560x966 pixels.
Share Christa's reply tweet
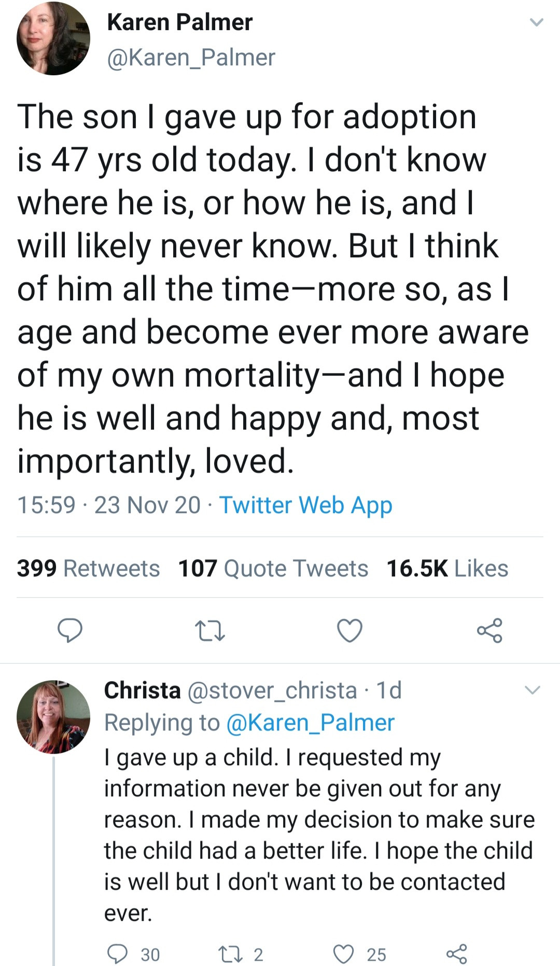[457, 954]
